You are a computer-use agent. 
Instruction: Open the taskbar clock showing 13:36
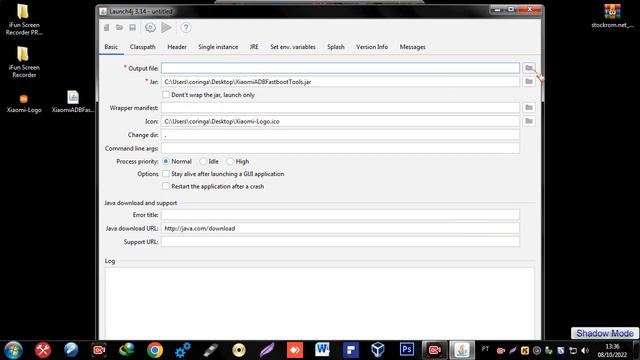point(612,351)
